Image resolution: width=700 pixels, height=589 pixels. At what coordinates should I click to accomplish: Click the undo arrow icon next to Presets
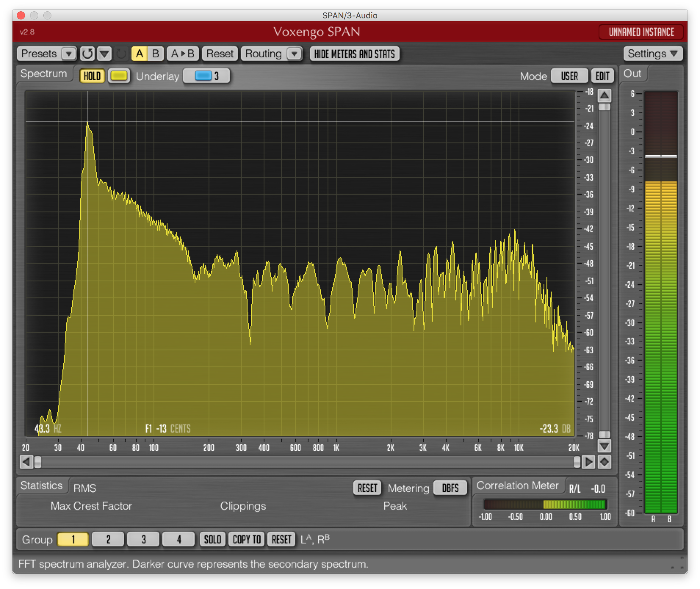(x=87, y=54)
